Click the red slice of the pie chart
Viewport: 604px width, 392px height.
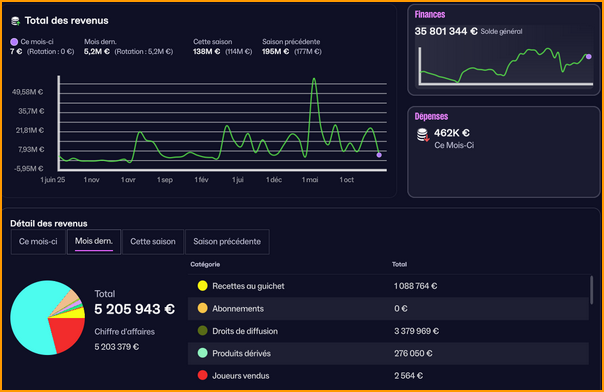pos(68,333)
